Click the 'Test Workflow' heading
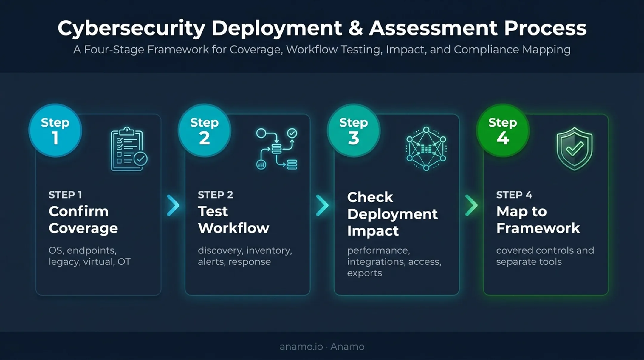Image resolution: width=644 pixels, height=360 pixels. click(233, 220)
